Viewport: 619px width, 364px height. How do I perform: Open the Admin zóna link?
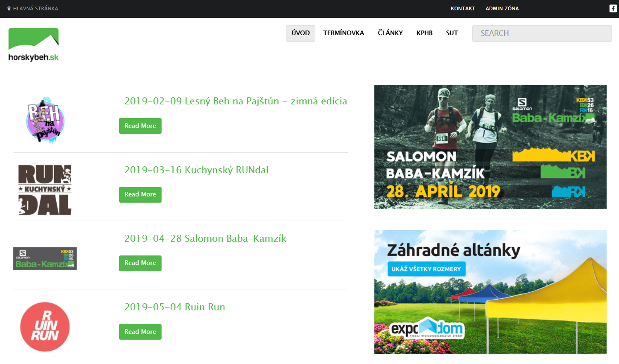[x=502, y=8]
